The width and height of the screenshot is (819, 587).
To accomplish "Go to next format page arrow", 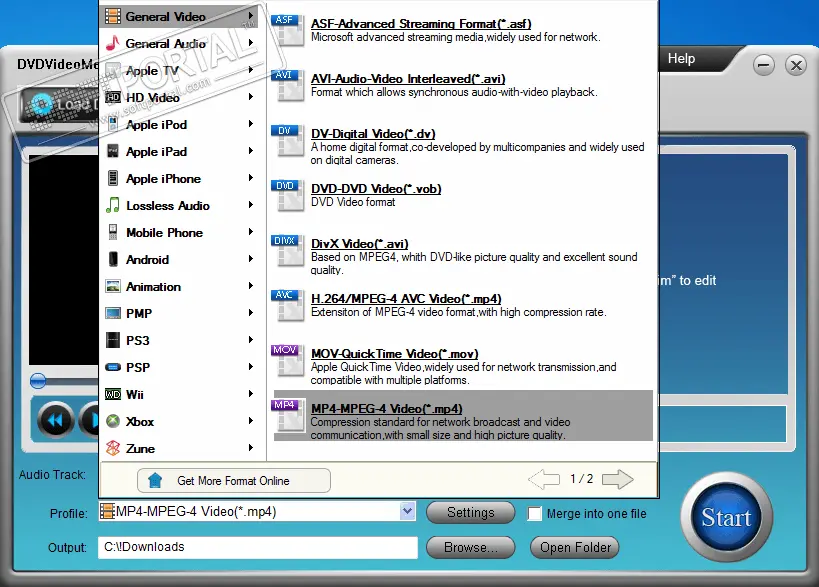I will 618,480.
